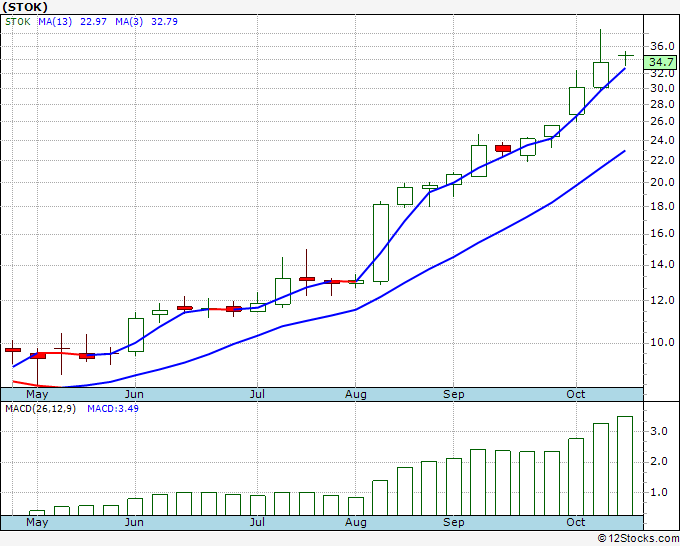
Task: Click the October candlestick with the highest wick
Action: point(601,74)
